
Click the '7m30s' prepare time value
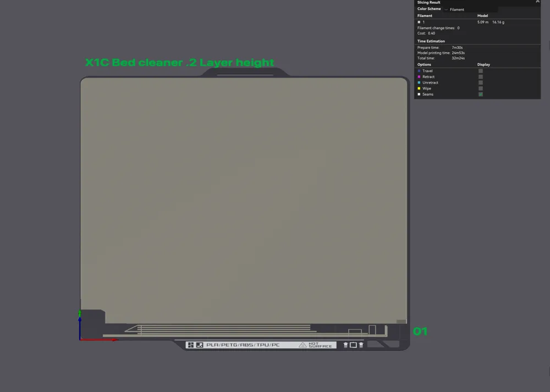click(x=457, y=48)
